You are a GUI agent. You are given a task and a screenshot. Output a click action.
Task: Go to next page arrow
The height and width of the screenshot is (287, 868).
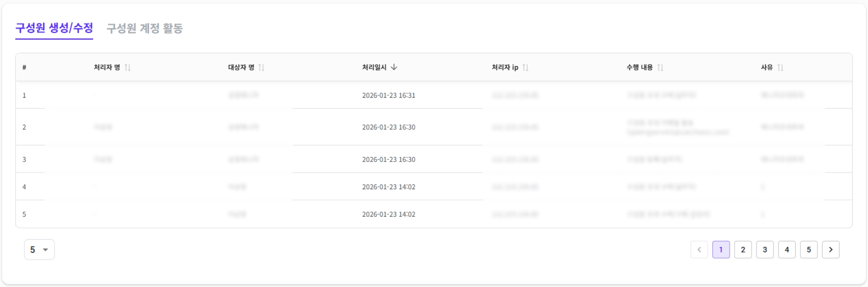click(830, 250)
